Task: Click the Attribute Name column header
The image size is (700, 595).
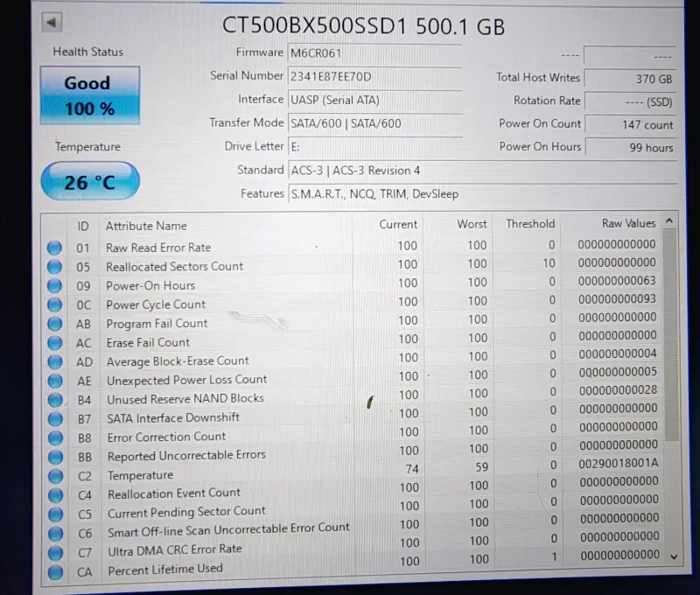Action: click(x=146, y=226)
